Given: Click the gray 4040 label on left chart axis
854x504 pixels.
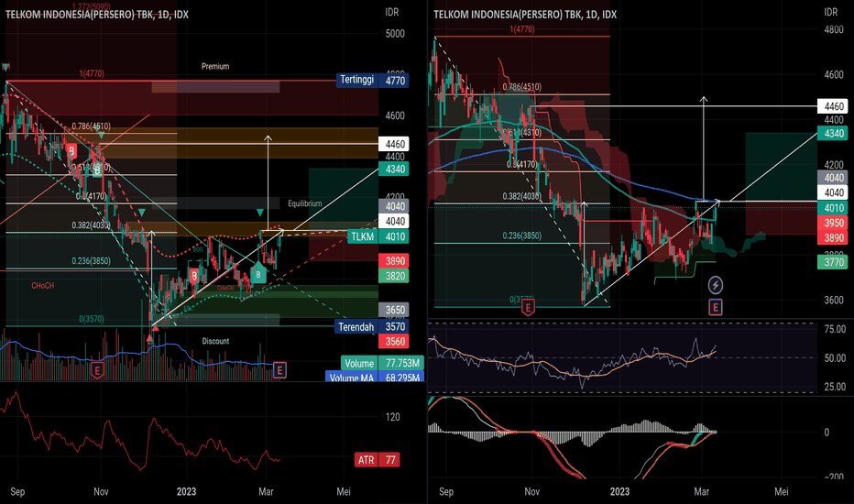Looking at the screenshot, I should 394,206.
